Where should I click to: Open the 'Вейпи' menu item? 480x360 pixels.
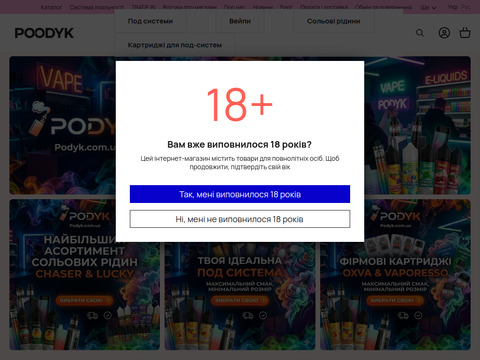(x=240, y=21)
